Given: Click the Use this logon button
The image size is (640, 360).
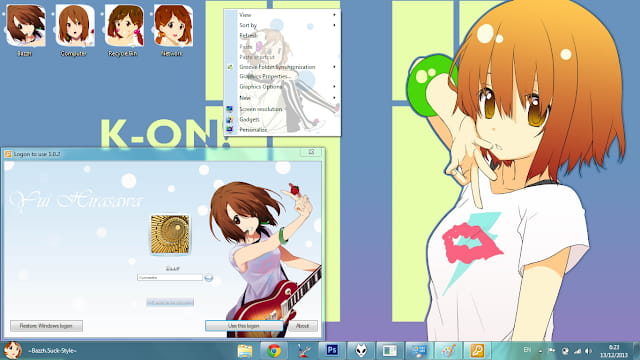Looking at the screenshot, I should (x=243, y=326).
